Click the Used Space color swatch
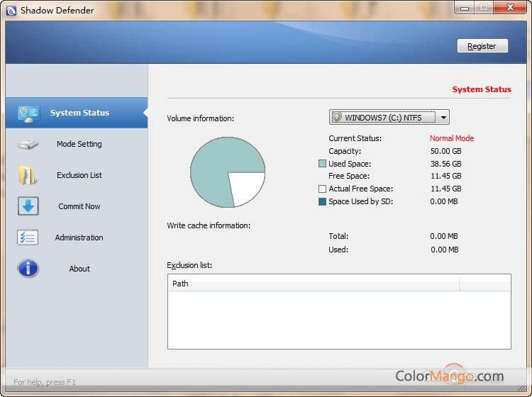 (322, 164)
